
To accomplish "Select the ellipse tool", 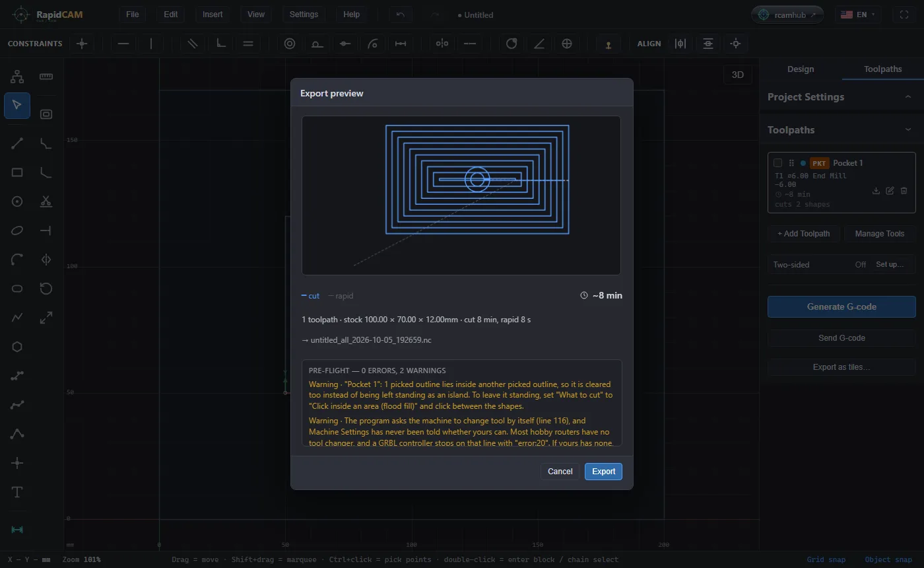I will [x=17, y=231].
